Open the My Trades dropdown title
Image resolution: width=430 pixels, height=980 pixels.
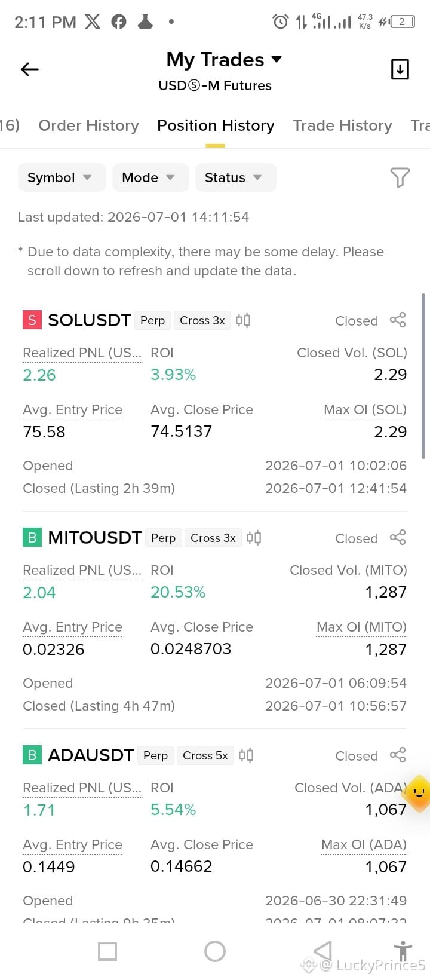[x=224, y=60]
